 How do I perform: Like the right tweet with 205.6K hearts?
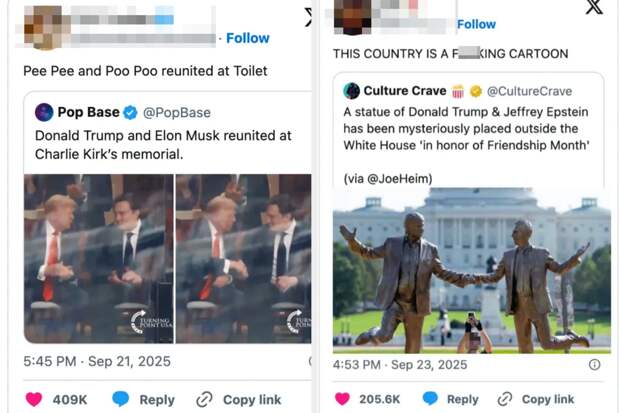342,399
